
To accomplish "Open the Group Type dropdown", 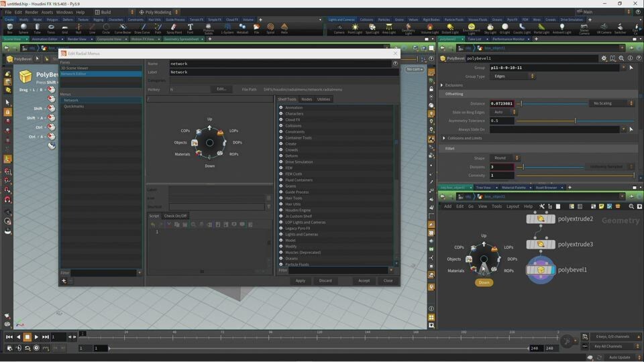I will pyautogui.click(x=512, y=76).
